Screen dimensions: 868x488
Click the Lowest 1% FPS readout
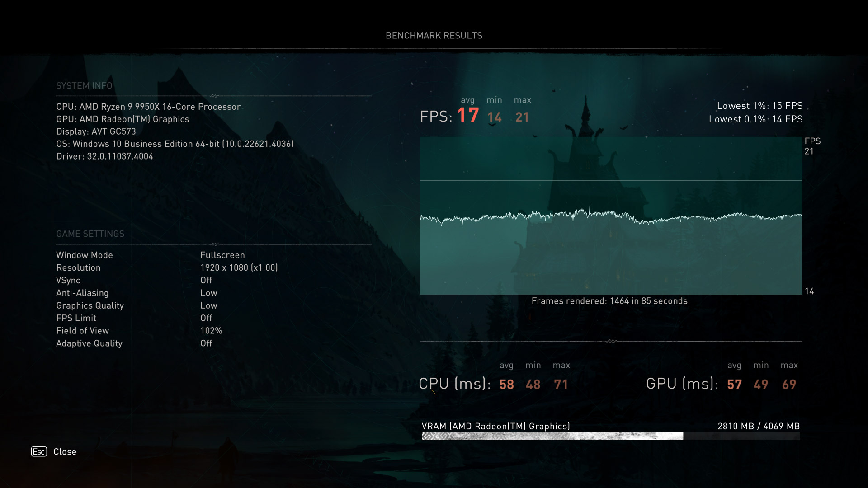(760, 106)
